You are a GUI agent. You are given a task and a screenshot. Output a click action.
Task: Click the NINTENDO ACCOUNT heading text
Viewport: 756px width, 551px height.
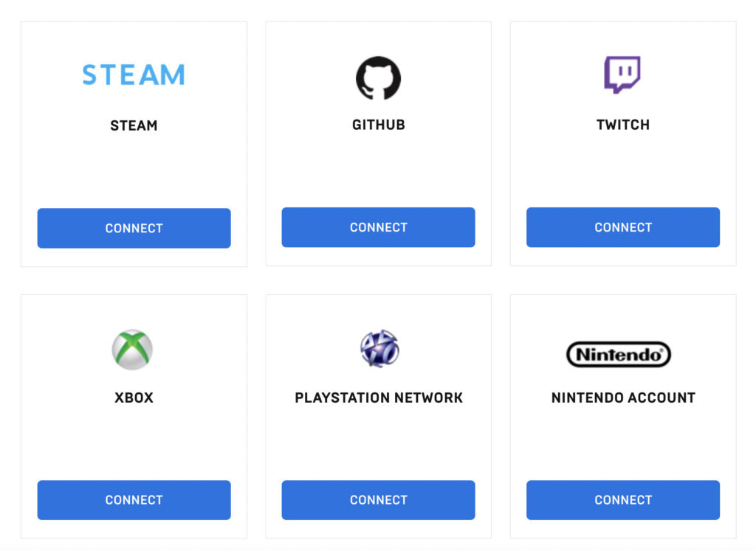pyautogui.click(x=622, y=398)
